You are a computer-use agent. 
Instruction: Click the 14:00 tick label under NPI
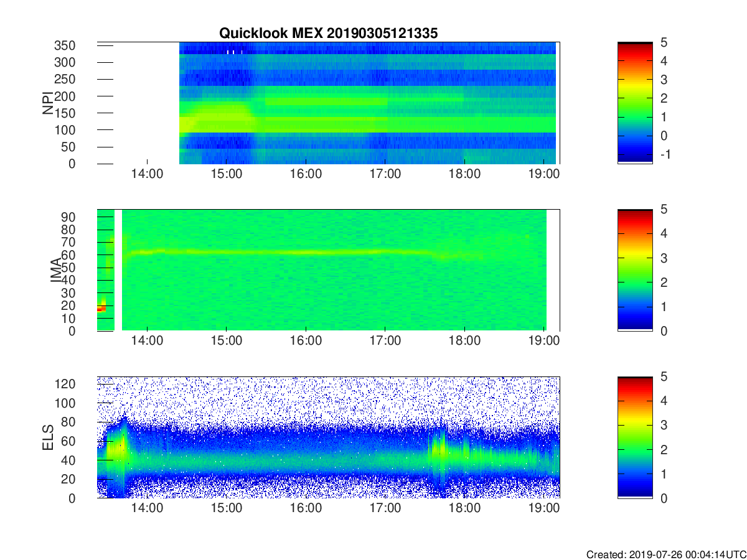(x=147, y=175)
